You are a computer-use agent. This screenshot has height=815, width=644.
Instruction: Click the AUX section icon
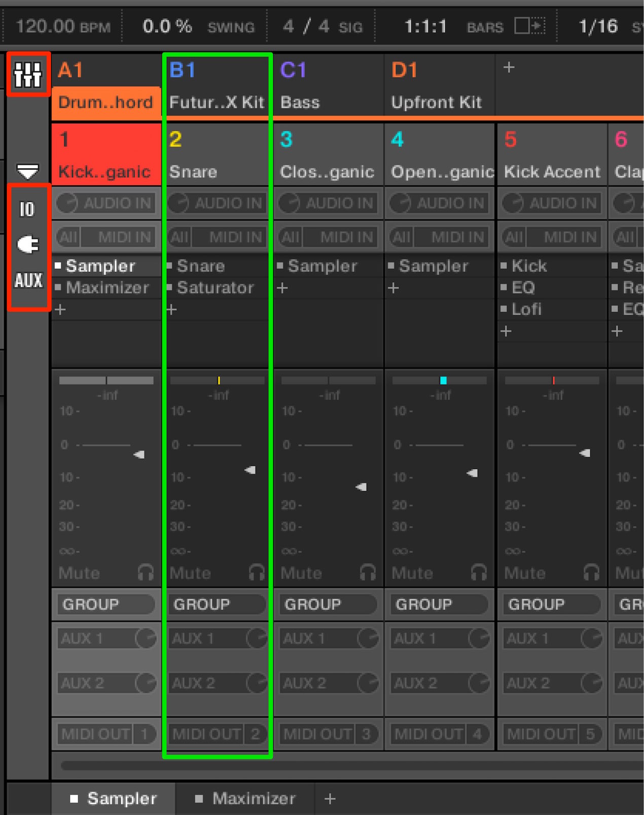click(28, 280)
